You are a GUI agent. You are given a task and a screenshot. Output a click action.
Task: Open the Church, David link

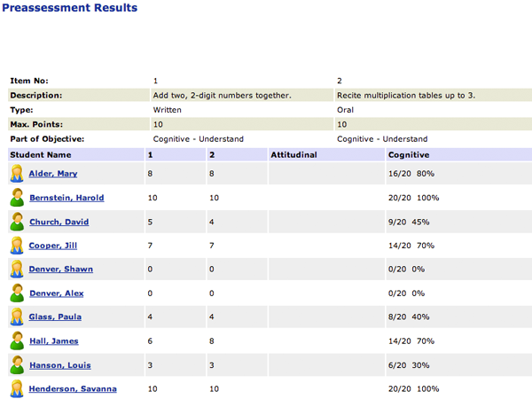pyautogui.click(x=59, y=222)
